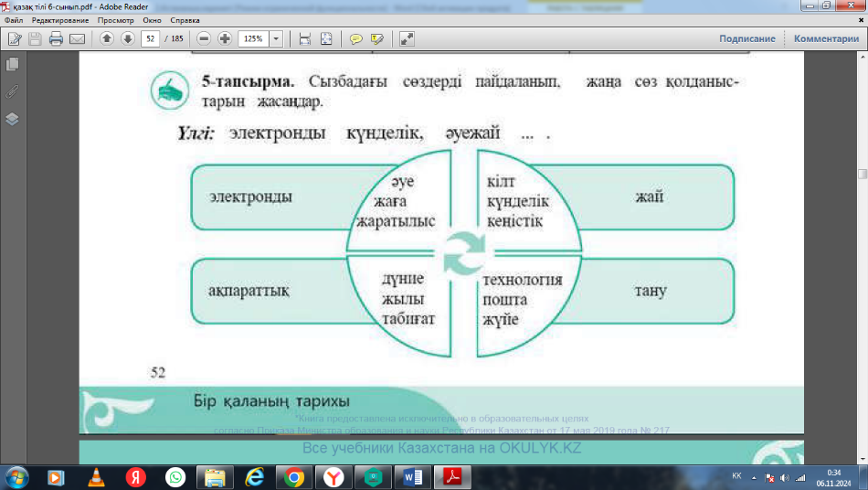Viewport: 868px width, 490px height.
Task: Show attachments paperclip sidebar panel
Action: [12, 91]
